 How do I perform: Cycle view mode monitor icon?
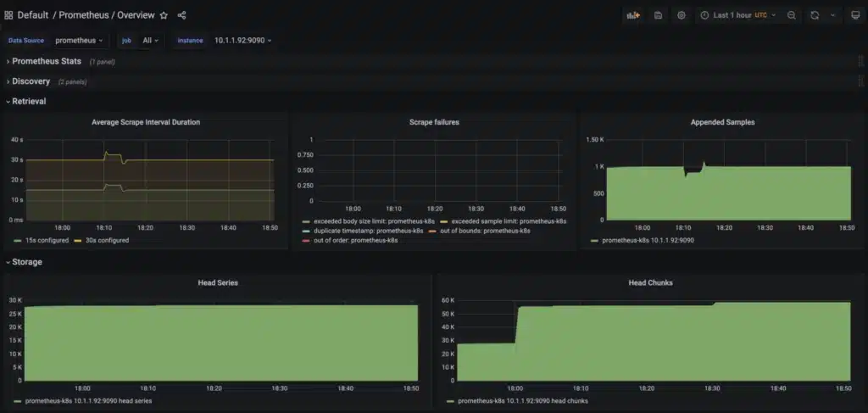click(855, 15)
